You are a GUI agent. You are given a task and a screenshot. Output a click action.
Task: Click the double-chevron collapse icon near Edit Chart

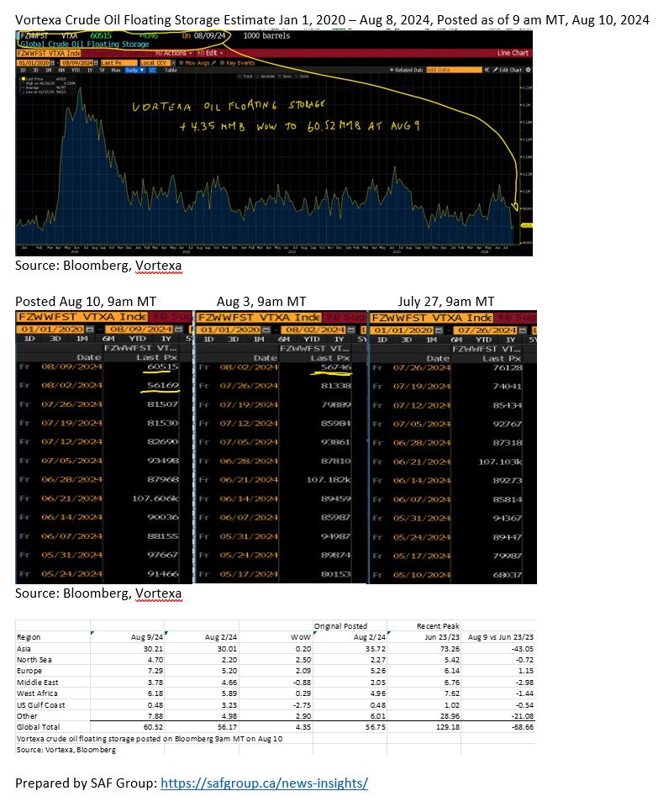click(x=487, y=70)
